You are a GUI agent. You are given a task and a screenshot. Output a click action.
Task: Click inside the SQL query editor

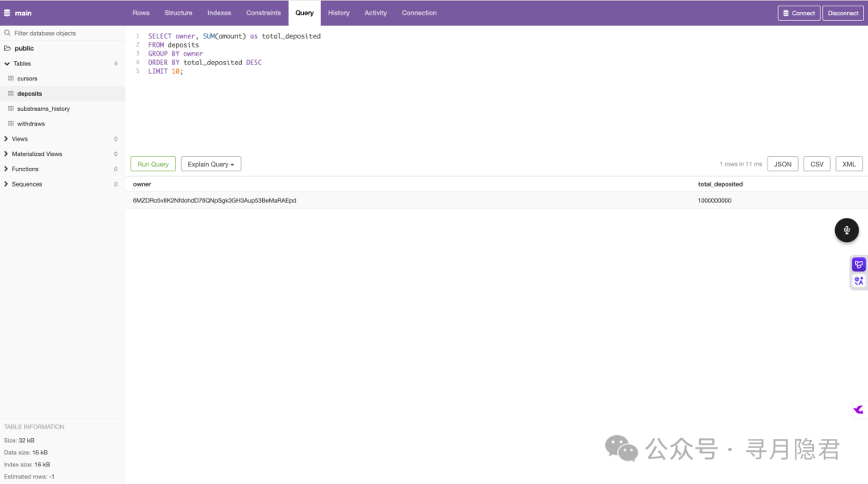click(496, 88)
